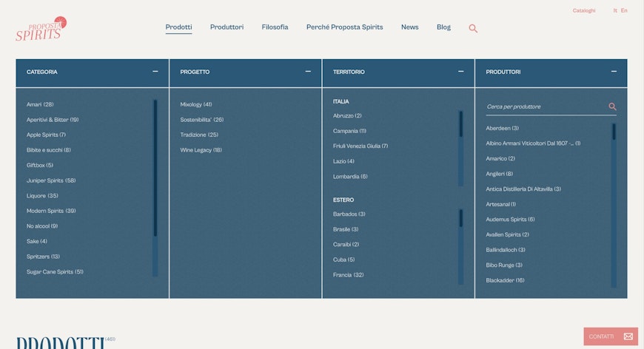Click the Produttori list scrollbar
Image resolution: width=644 pixels, height=349 pixels.
pyautogui.click(x=614, y=205)
